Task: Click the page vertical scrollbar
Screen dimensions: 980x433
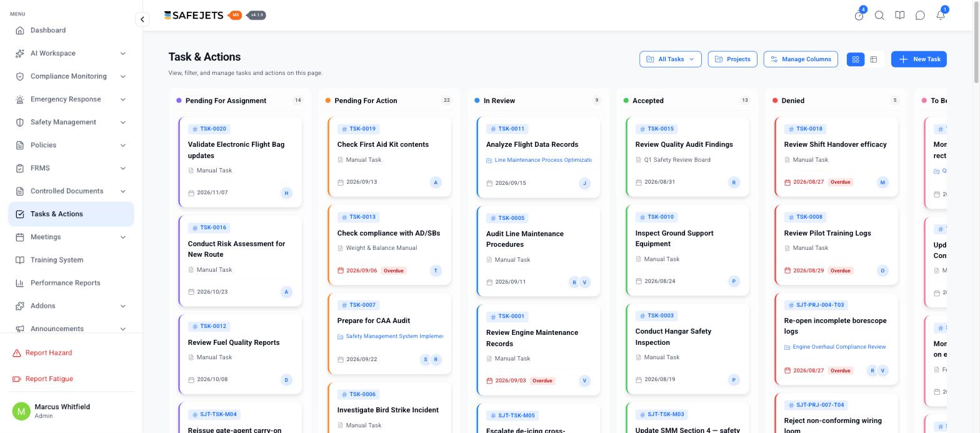Action: point(976,41)
